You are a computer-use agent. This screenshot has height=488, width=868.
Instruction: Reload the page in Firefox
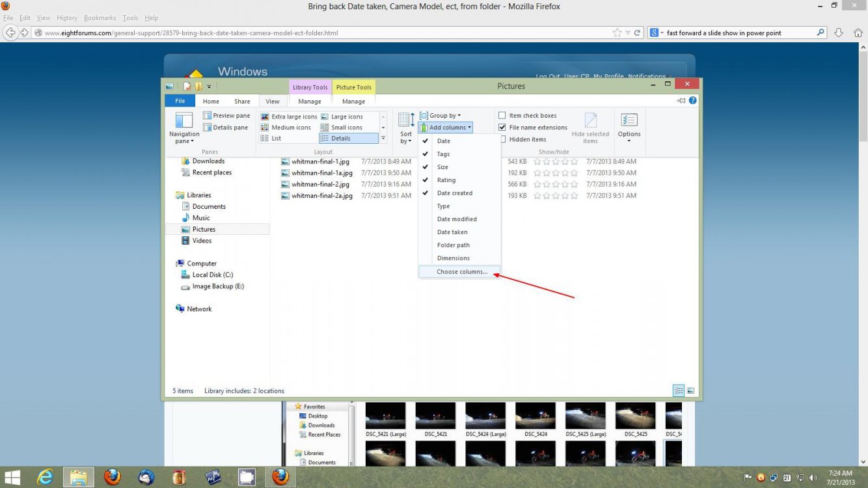(x=638, y=33)
